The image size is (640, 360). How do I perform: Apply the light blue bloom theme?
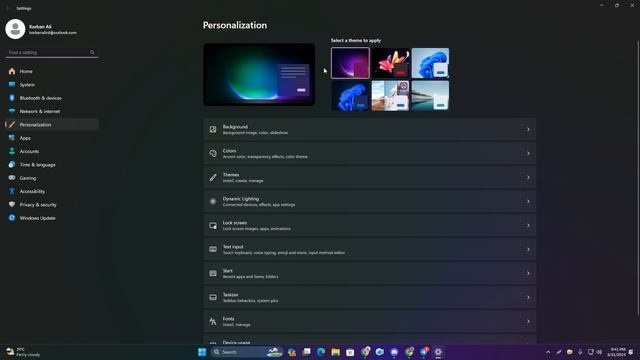[430, 63]
